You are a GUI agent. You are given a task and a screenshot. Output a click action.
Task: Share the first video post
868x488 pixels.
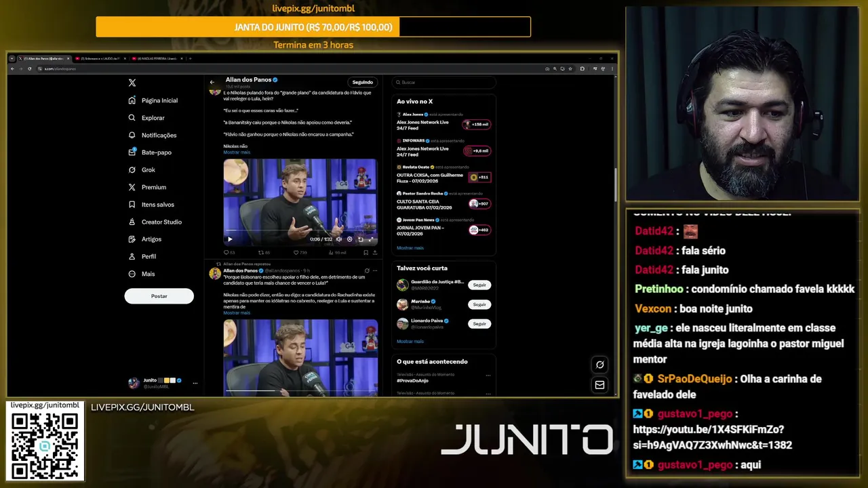click(374, 253)
